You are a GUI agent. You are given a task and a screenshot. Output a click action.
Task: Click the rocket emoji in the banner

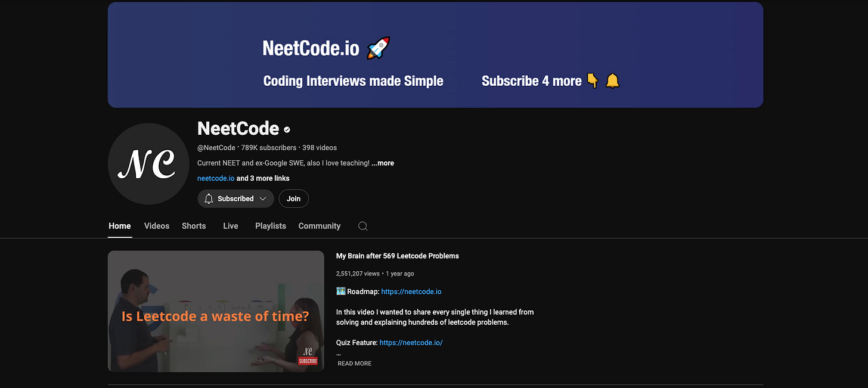click(378, 48)
